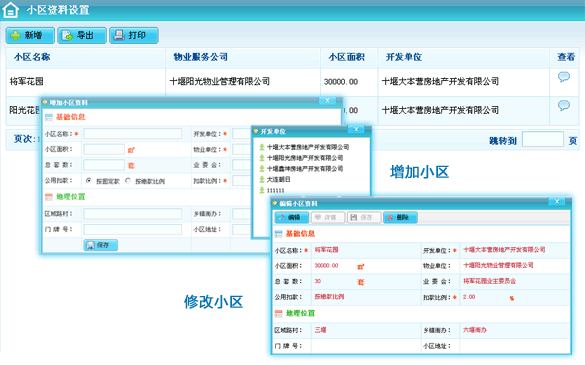This screenshot has height=365, width=585.
Task: Click 十堰阳光物业管理有限公司 value in 编辑小区资料 dialog
Action: pyautogui.click(x=498, y=265)
